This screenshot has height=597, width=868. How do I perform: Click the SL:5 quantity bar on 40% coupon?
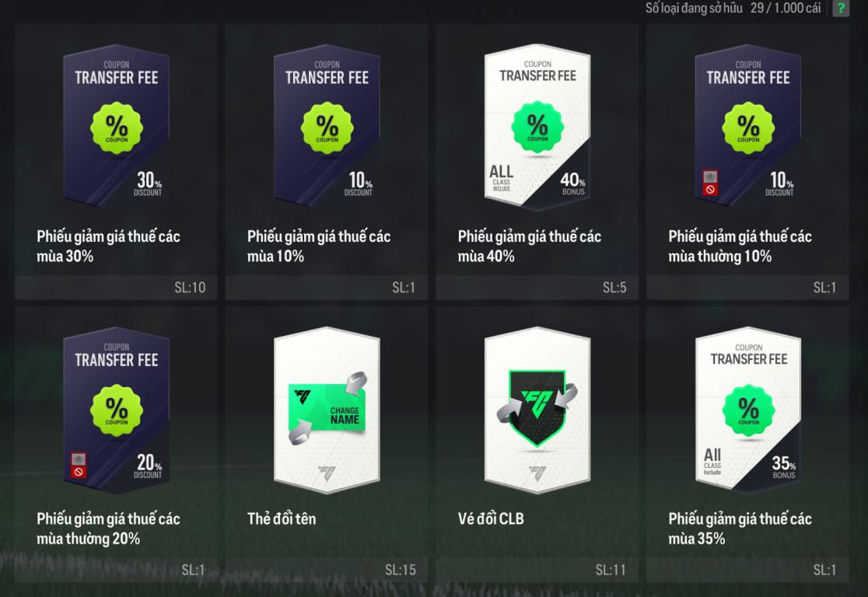(x=537, y=287)
